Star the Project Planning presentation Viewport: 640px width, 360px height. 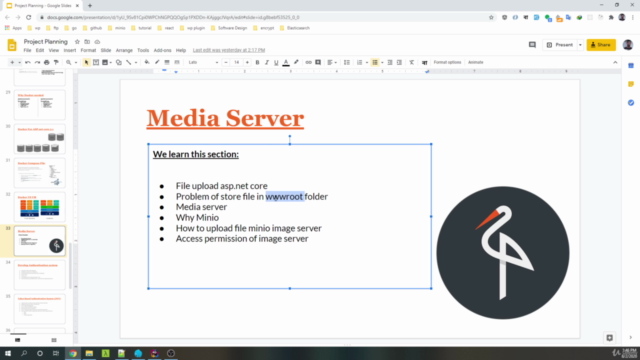77,42
